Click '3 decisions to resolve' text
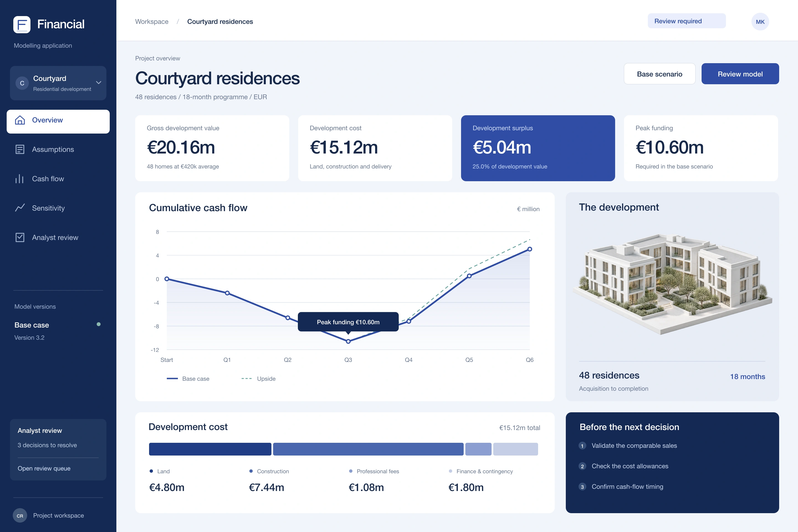The image size is (798, 532). pyautogui.click(x=47, y=445)
